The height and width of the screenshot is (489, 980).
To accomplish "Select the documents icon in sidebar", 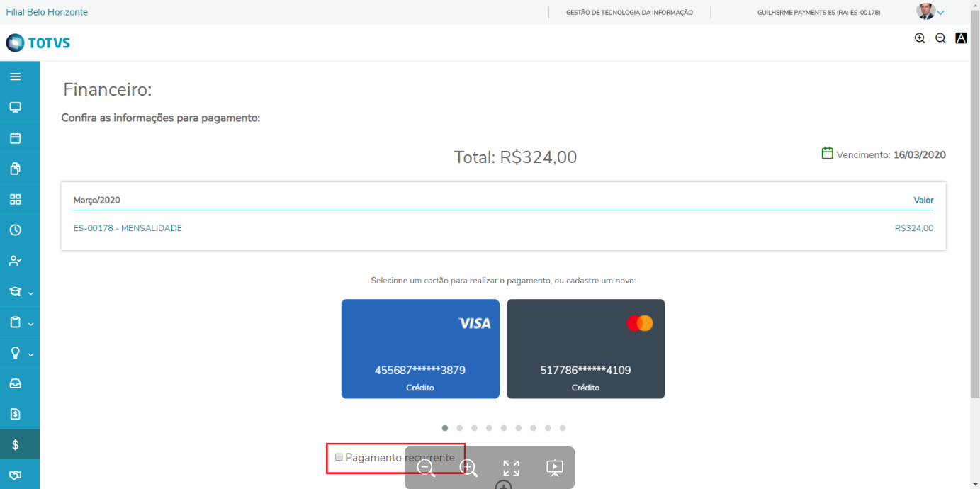I will (15, 169).
